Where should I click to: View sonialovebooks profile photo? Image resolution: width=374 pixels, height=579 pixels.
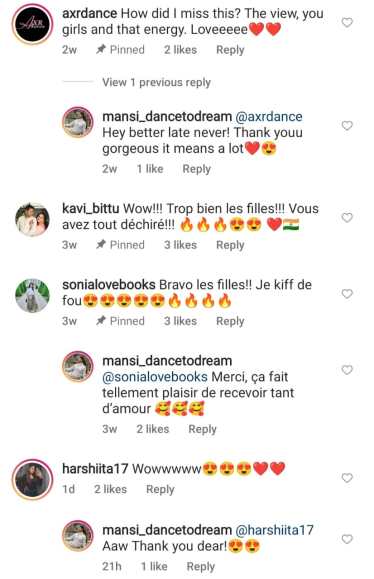coord(32,295)
